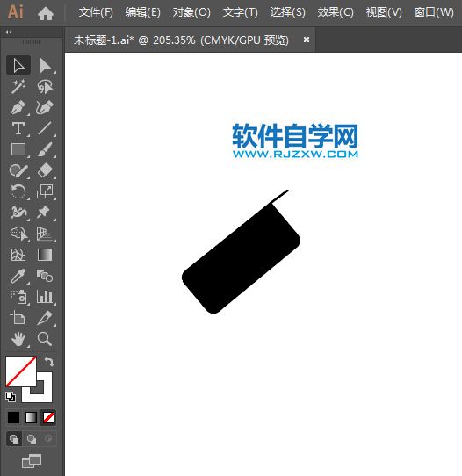Screen dimensions: 462x476
Task: Select the Paintbrush tool
Action: pos(45,149)
